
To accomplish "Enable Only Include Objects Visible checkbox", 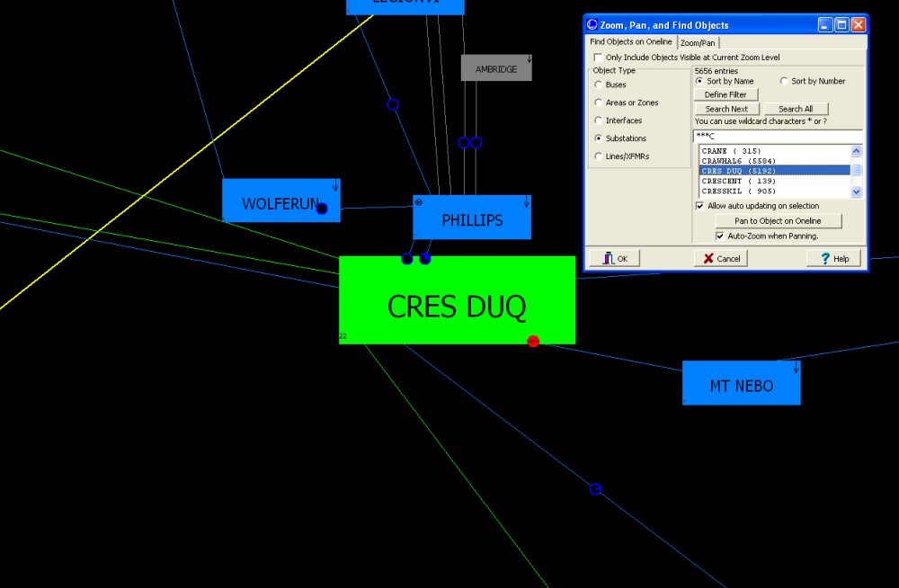I will 598,58.
